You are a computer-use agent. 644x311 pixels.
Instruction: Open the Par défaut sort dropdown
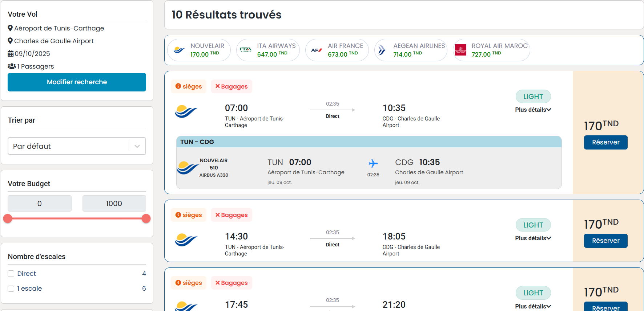[77, 146]
